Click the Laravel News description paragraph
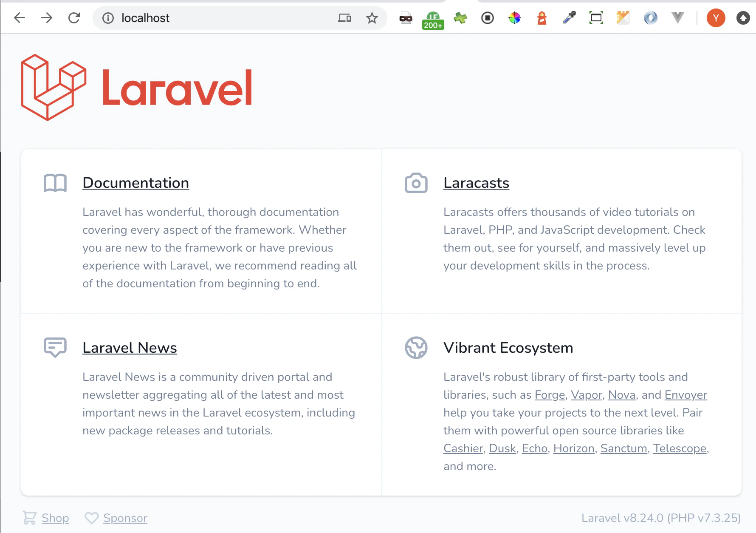This screenshot has width=756, height=533. 219,404
